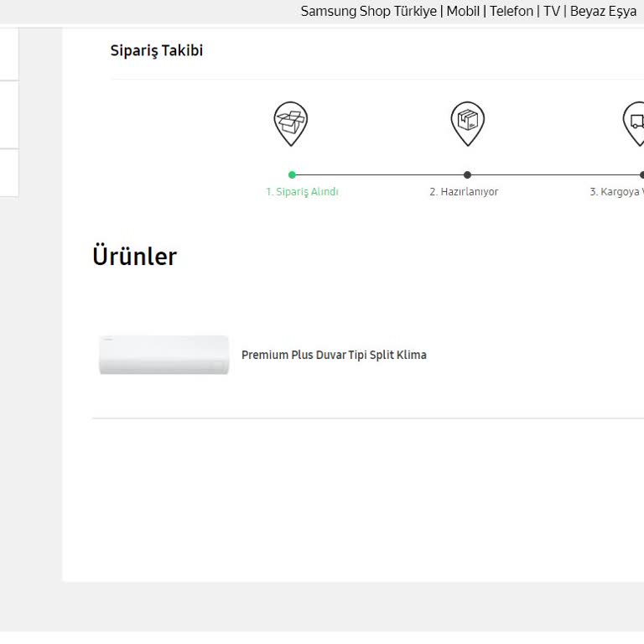Click the Ürünler heading
The image size is (644, 644).
click(135, 256)
